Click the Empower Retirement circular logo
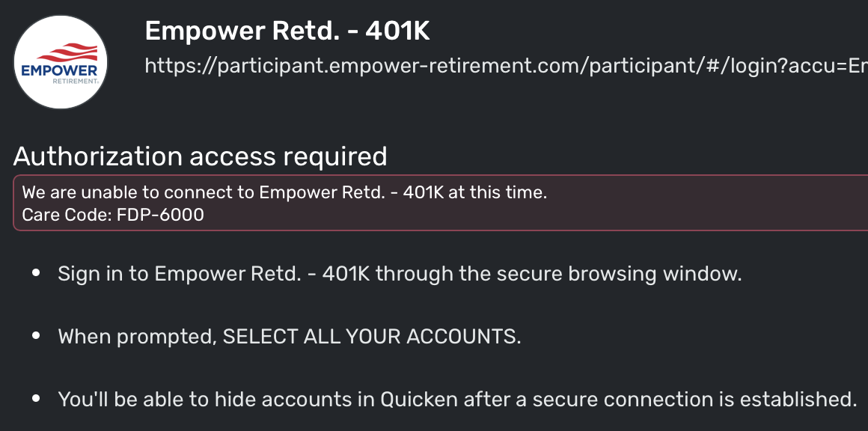Screen dimensions: 868x431 click(61, 61)
